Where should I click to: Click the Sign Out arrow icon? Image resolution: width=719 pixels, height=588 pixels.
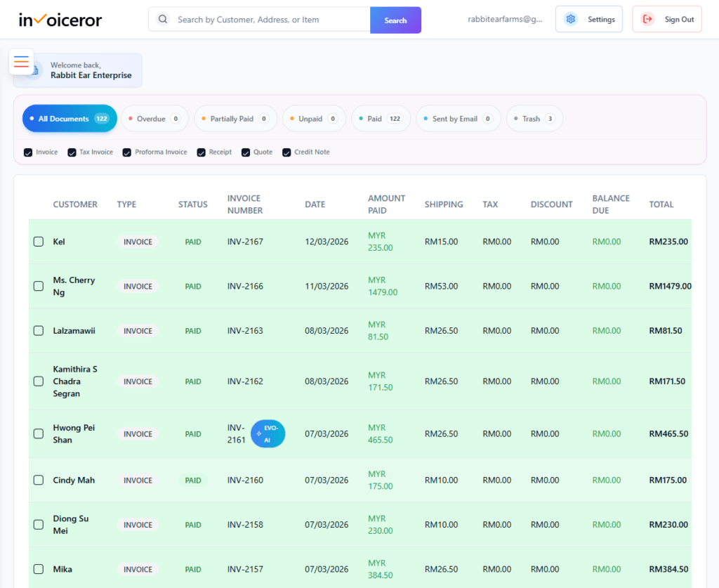(648, 20)
